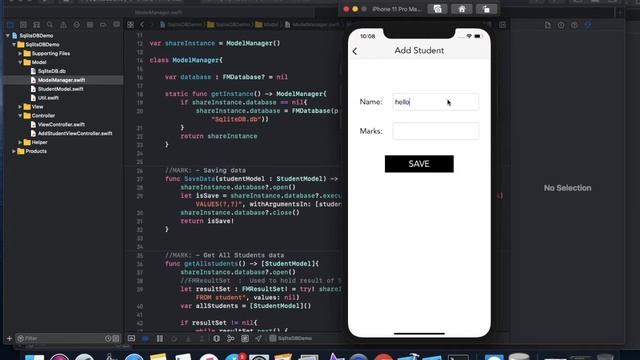Click 'Get All Students data' MARK comment

pyautogui.click(x=224, y=256)
